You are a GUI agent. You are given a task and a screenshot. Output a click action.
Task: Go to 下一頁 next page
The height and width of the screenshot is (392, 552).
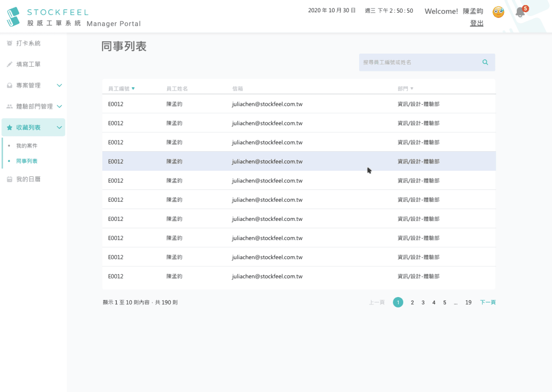click(x=488, y=302)
